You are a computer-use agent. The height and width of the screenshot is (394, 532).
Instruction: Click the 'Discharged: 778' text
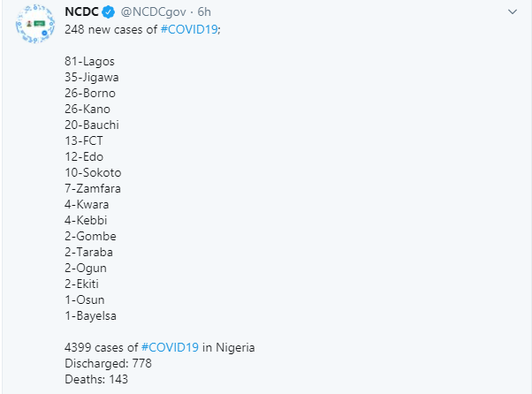coord(108,363)
